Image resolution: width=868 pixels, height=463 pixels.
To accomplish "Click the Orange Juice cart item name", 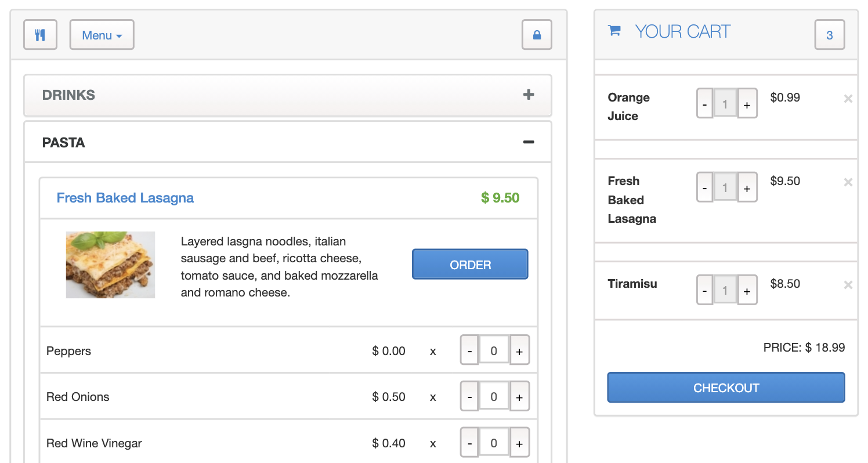I will (628, 107).
